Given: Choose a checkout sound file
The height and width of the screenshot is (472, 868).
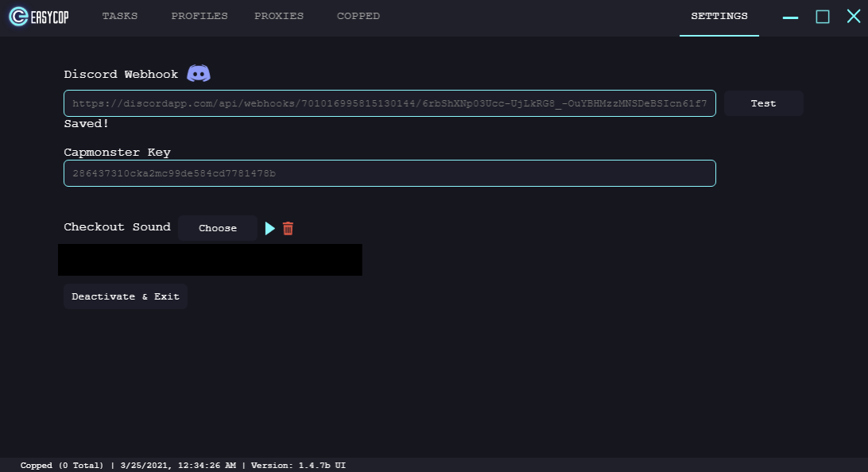Looking at the screenshot, I should (x=218, y=228).
